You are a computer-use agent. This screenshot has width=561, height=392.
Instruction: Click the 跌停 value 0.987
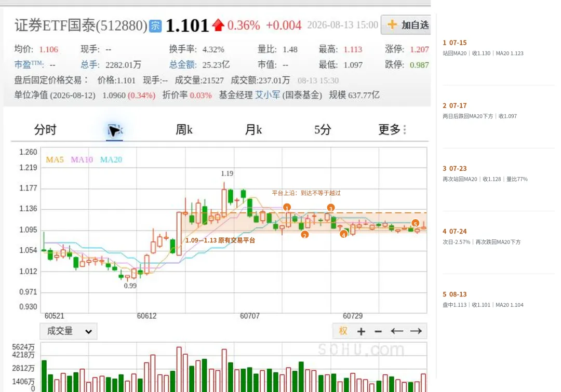(x=419, y=65)
